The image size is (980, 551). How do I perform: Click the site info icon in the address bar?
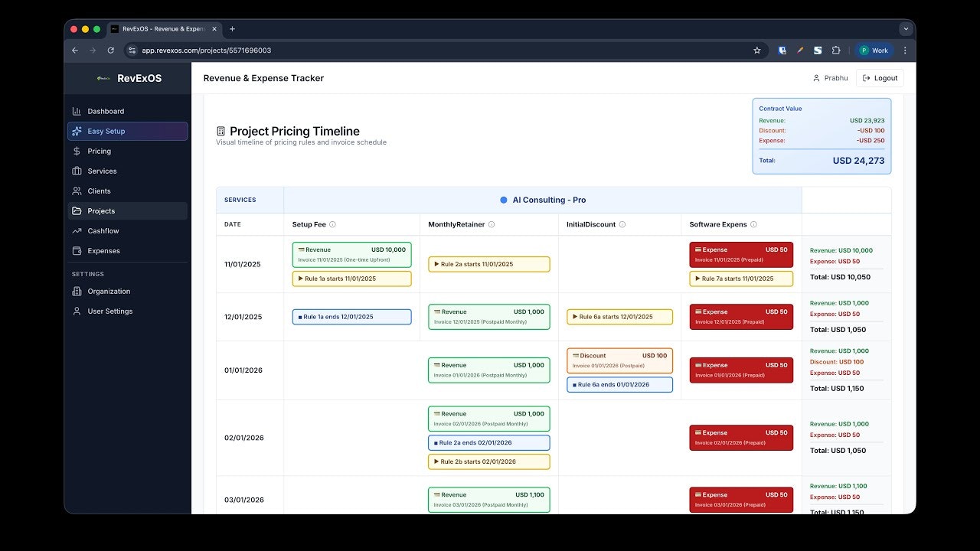tap(132, 51)
